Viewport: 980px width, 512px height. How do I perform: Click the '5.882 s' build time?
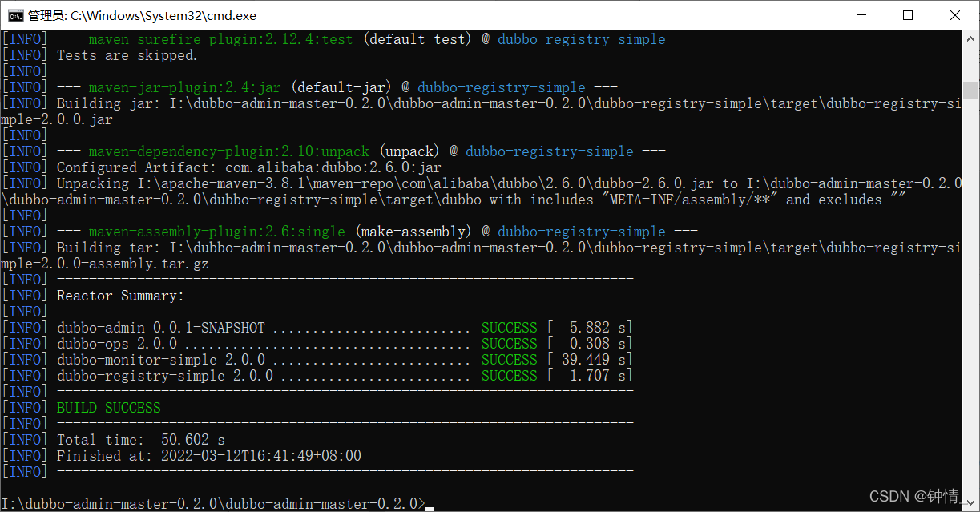click(x=597, y=328)
